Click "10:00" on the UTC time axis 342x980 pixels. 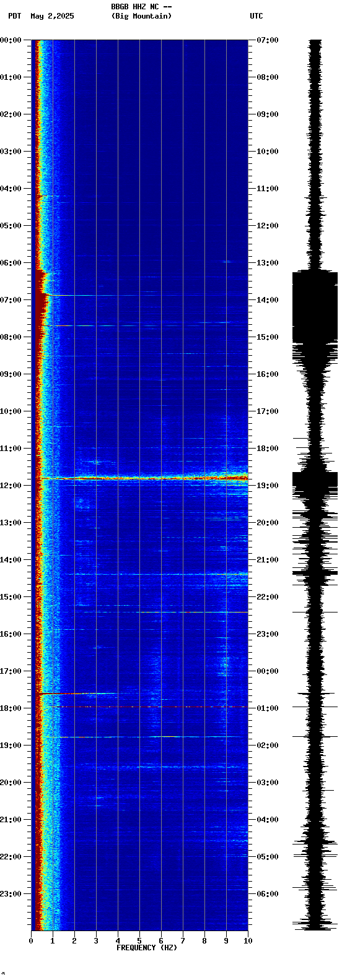(268, 152)
